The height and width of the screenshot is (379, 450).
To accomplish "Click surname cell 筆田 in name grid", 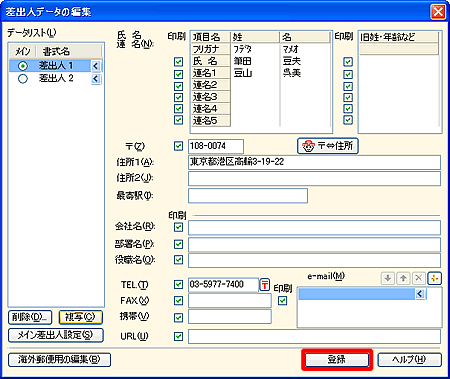I will 255,61.
